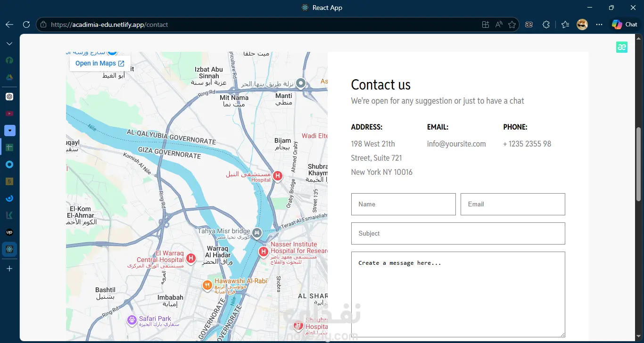Click the message text area
This screenshot has height=343, width=644.
(458, 294)
